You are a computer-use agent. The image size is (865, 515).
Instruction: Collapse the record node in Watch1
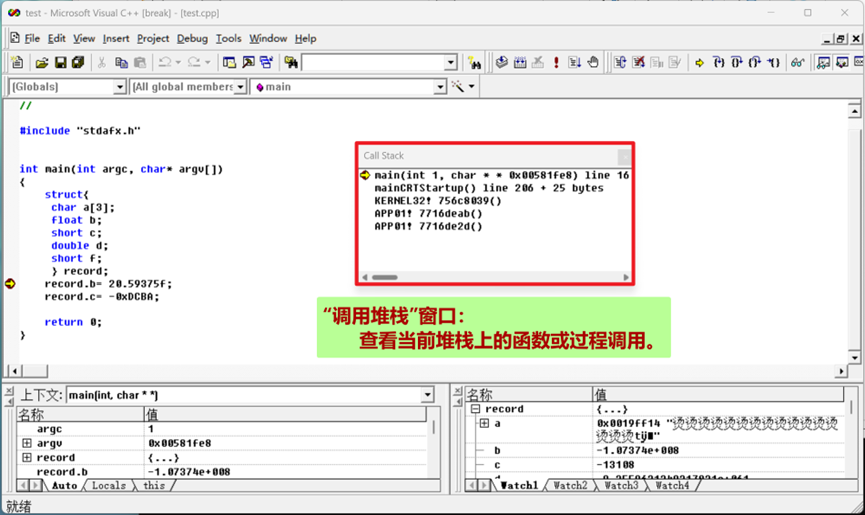coord(475,409)
